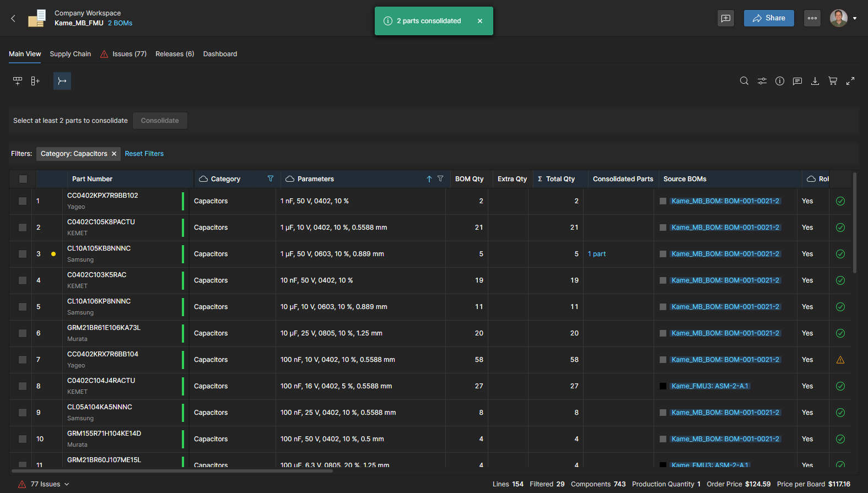Image resolution: width=868 pixels, height=493 pixels.
Task: Click the Reset Filters link
Action: click(x=144, y=154)
